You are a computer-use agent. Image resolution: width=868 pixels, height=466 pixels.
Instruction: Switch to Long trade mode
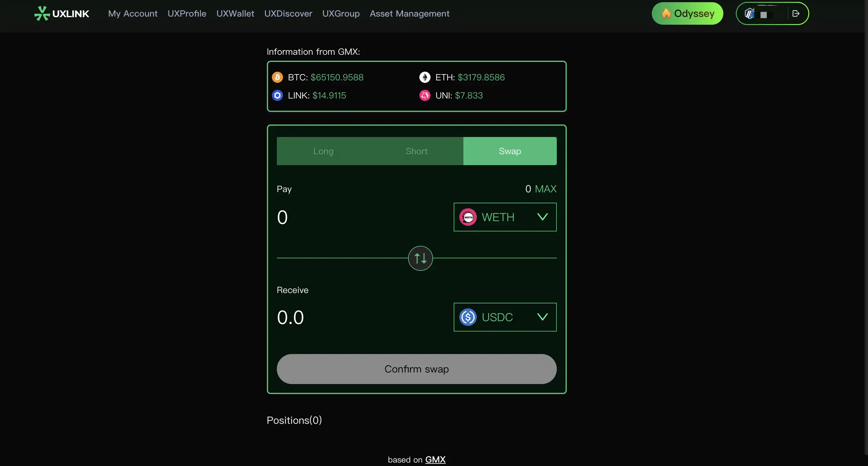tap(323, 151)
